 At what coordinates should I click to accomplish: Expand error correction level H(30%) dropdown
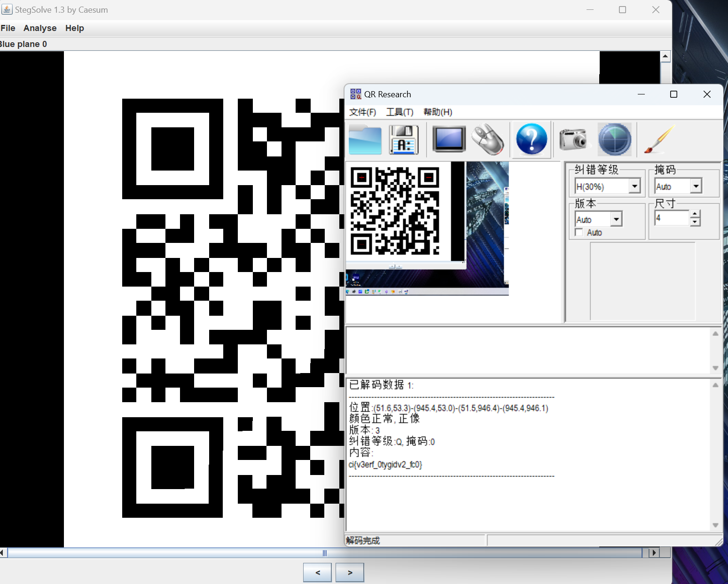pos(634,186)
